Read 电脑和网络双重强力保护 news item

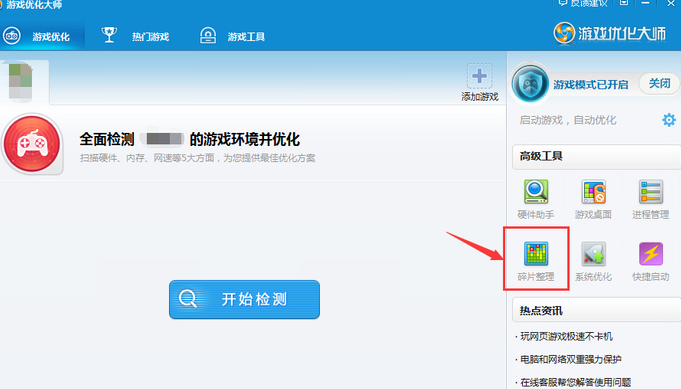(571, 359)
